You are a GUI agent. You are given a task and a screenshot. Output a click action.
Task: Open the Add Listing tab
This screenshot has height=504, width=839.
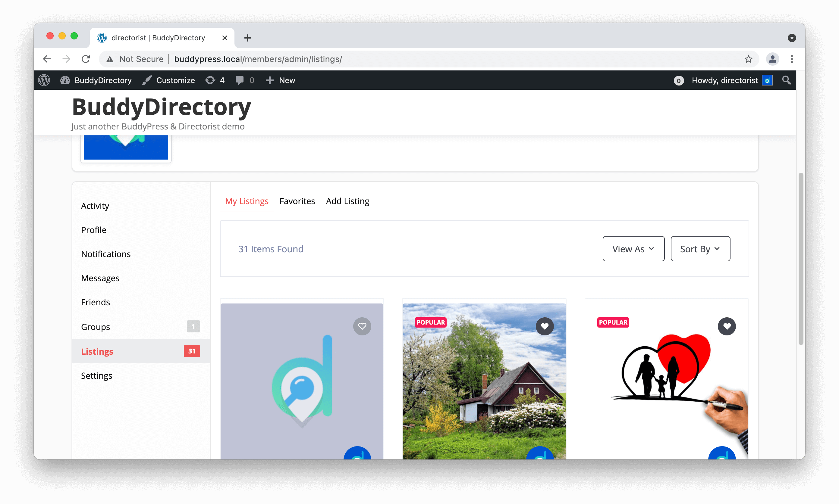(x=347, y=201)
